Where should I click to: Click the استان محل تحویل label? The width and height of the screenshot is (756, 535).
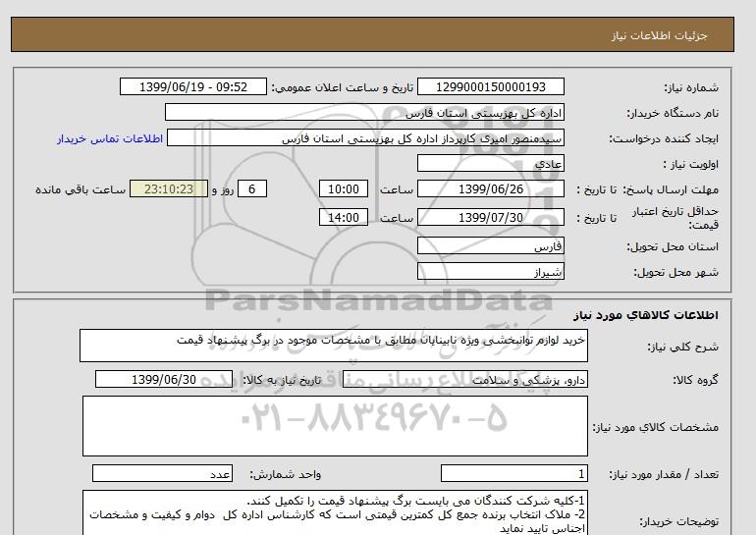pyautogui.click(x=673, y=246)
